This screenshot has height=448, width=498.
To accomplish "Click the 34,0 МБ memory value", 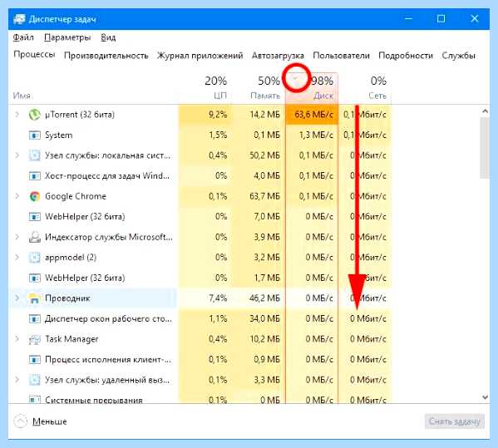I will (x=265, y=319).
